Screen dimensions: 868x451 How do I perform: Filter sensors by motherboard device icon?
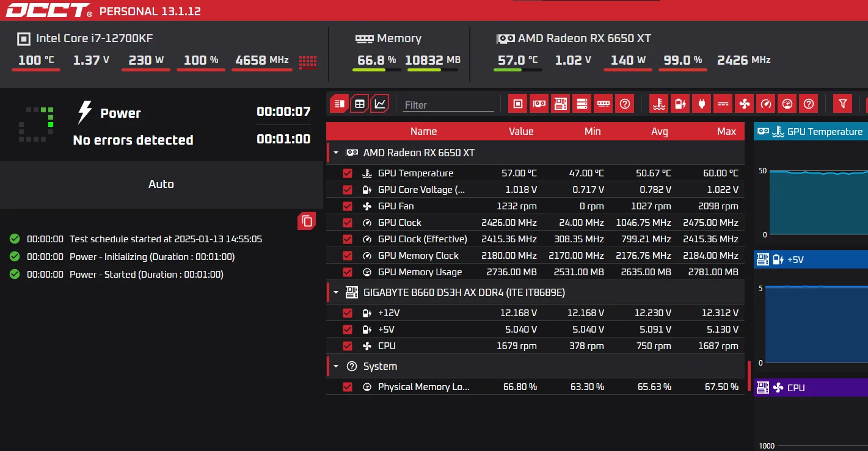click(560, 104)
